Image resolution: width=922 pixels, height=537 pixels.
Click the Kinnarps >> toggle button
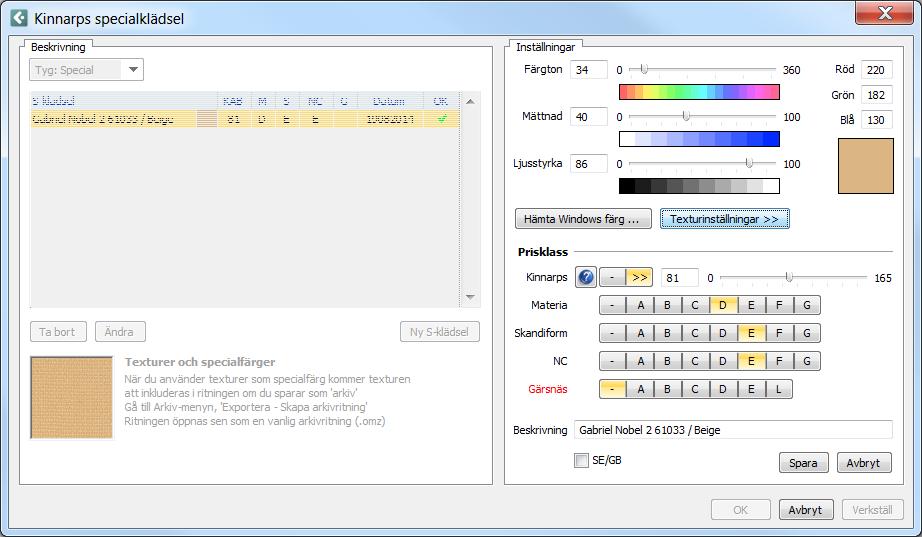[639, 277]
